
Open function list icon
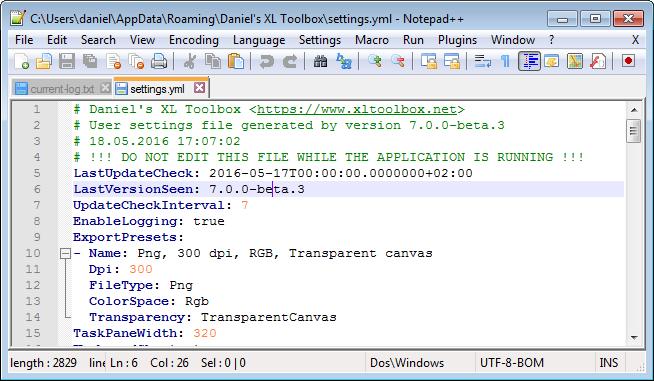click(x=598, y=62)
